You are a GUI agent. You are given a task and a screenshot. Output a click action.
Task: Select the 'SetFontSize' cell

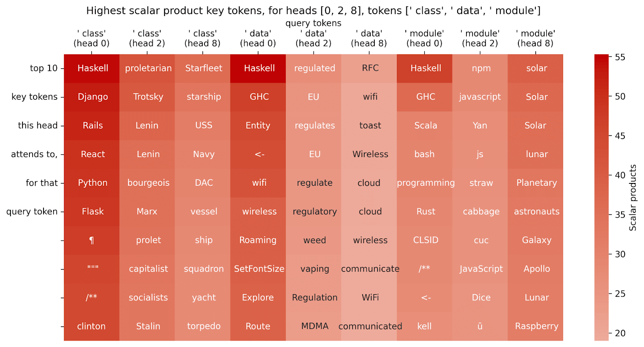[259, 269]
